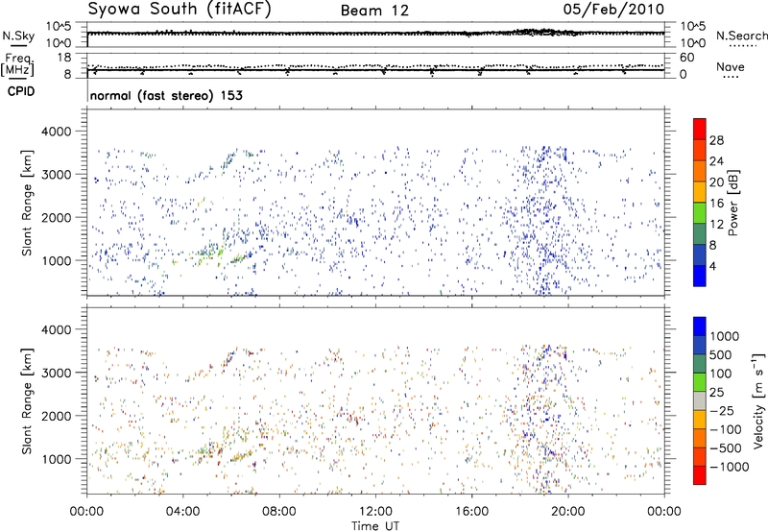Click the red -1000 velocity swatch
The image size is (768, 532).
point(700,475)
